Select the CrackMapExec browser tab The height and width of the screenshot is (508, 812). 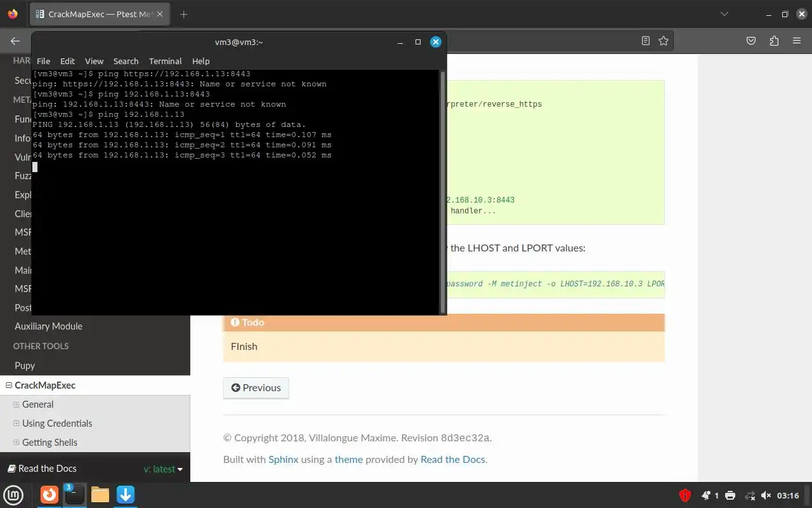(100, 14)
